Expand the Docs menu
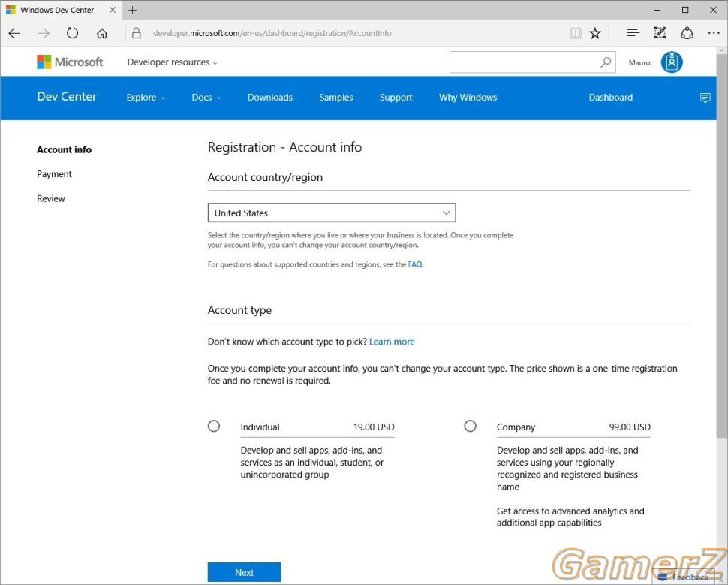The width and height of the screenshot is (728, 585). (x=206, y=98)
